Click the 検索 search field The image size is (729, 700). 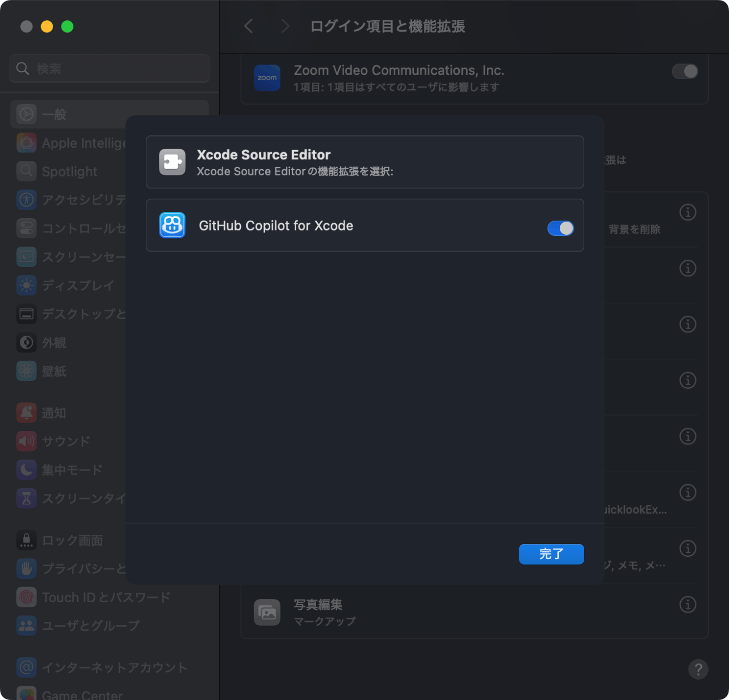pyautogui.click(x=109, y=68)
